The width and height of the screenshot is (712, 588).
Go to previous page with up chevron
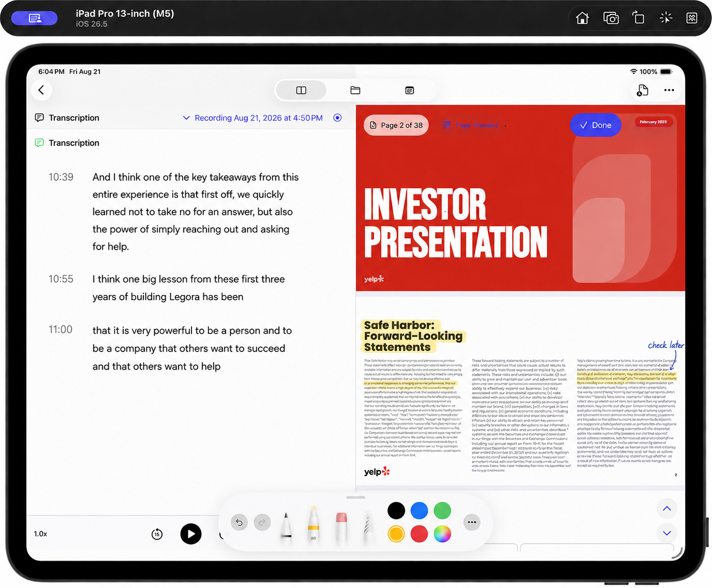tap(667, 509)
